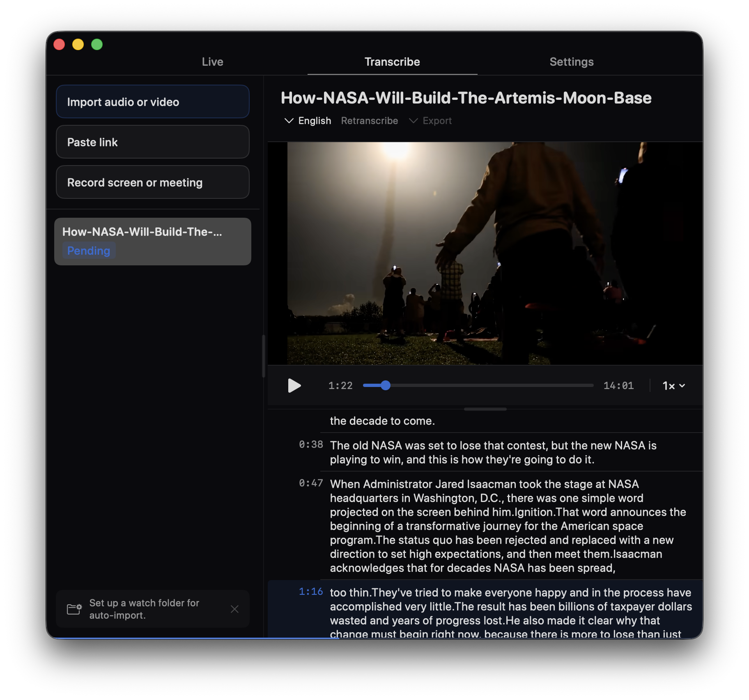The height and width of the screenshot is (700, 749).
Task: Click 'When Administrator Jared Isaacman' segment
Action: pyautogui.click(x=508, y=526)
